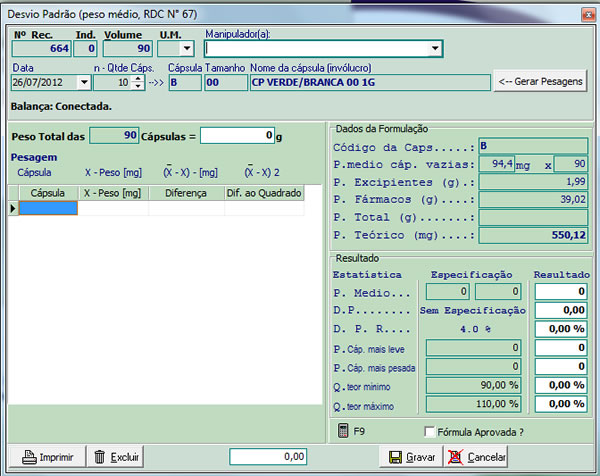
Task: Click the Código da Caps field
Action: click(533, 146)
